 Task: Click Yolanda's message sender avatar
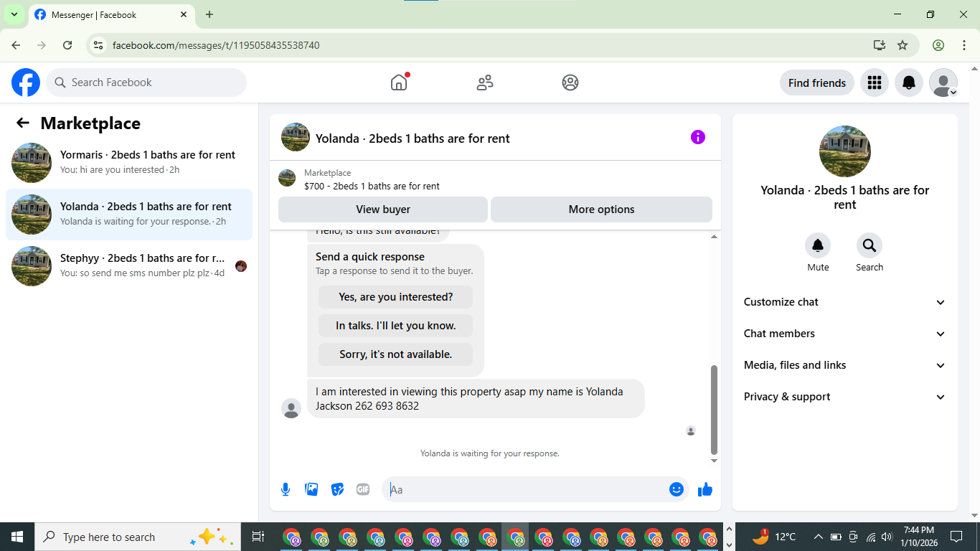tap(291, 408)
